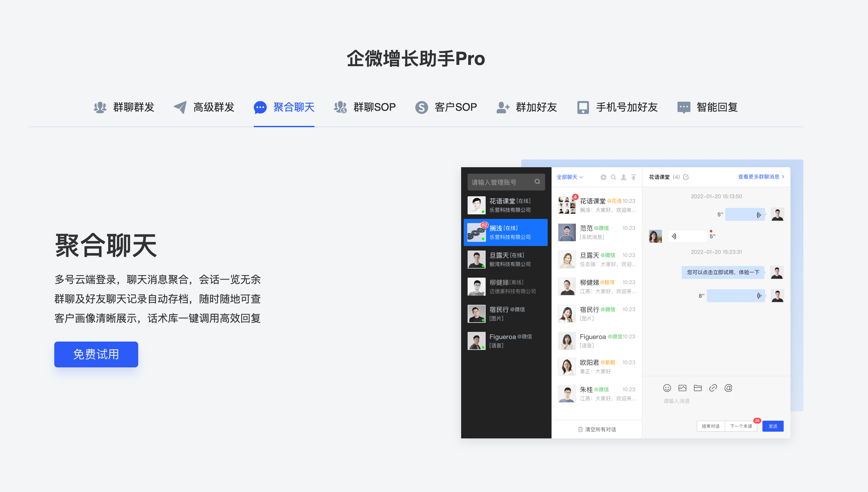Open 花语课堂 @花语 group conversation
This screenshot has height=492, width=868.
(596, 205)
